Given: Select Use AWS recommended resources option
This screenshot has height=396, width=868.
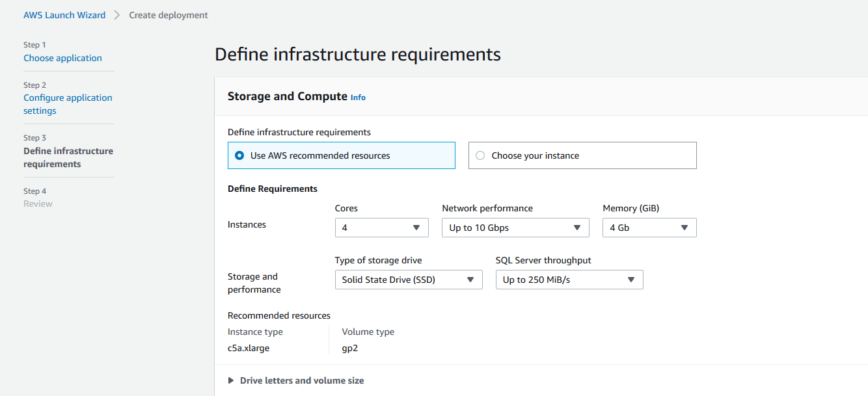Looking at the screenshot, I should 239,155.
